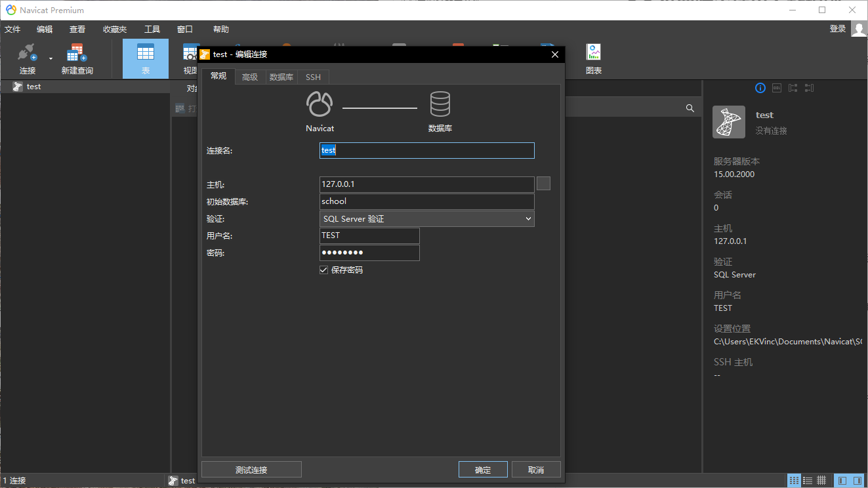Switch to the grid icon view in status bar

click(x=794, y=481)
